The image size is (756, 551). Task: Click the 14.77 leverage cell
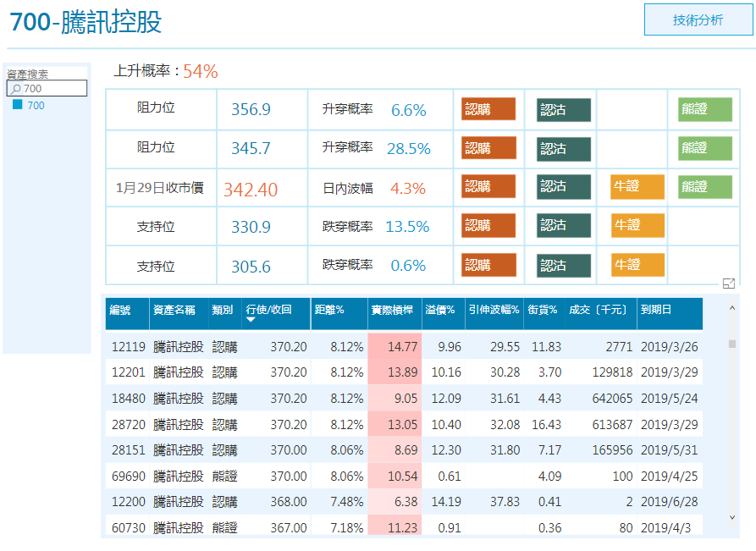click(x=395, y=346)
